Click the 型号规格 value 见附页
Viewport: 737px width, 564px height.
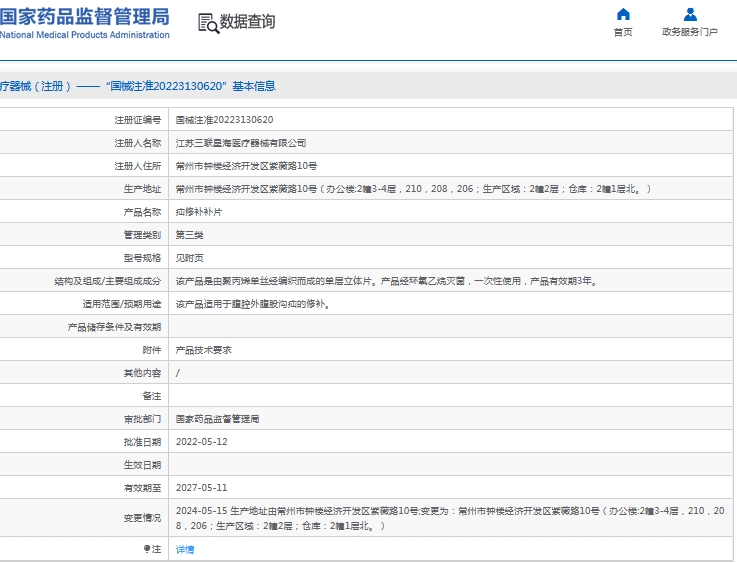click(x=189, y=258)
